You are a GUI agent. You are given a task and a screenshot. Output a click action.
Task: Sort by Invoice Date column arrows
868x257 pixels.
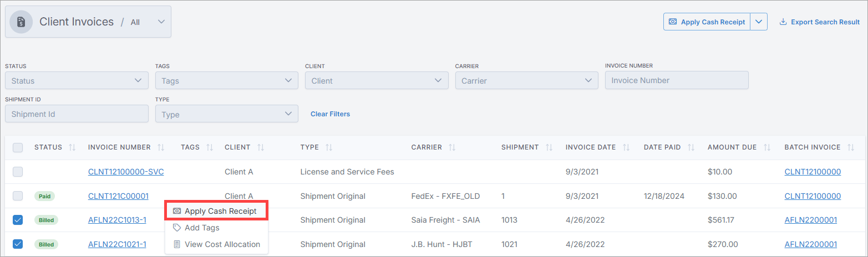(626, 147)
